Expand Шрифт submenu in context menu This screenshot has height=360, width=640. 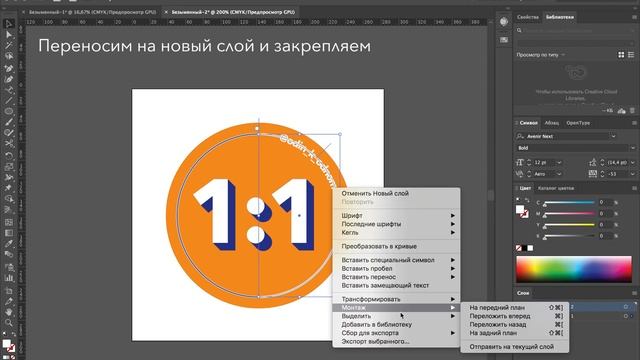click(x=398, y=216)
